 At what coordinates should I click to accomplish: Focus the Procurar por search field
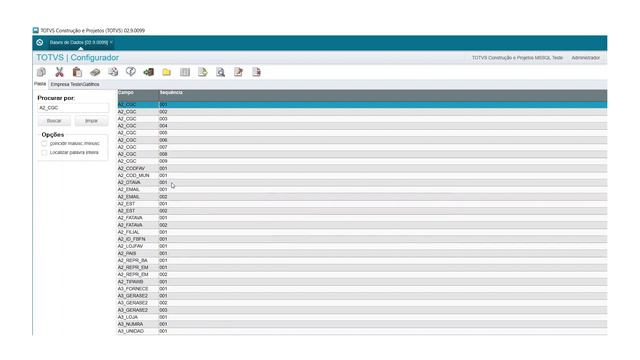coord(73,108)
